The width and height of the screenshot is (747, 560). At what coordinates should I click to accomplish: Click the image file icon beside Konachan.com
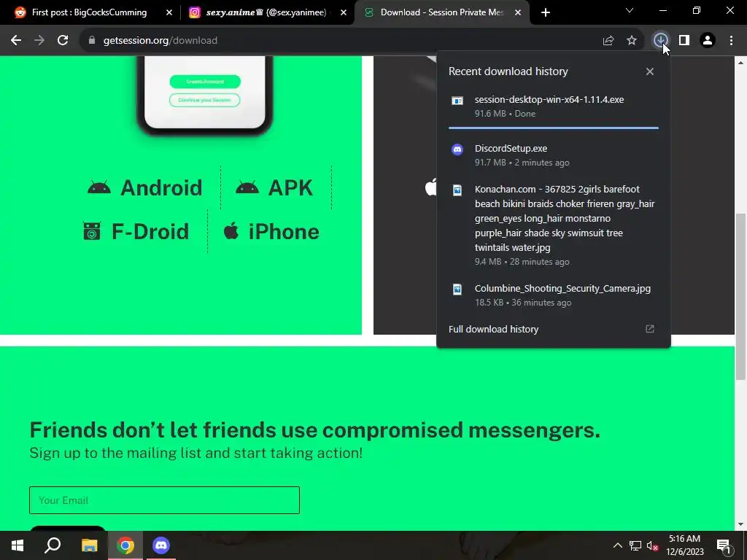pos(457,190)
